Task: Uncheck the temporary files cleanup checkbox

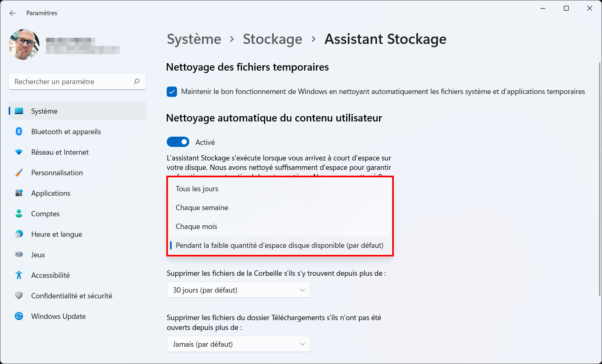Action: pyautogui.click(x=172, y=92)
